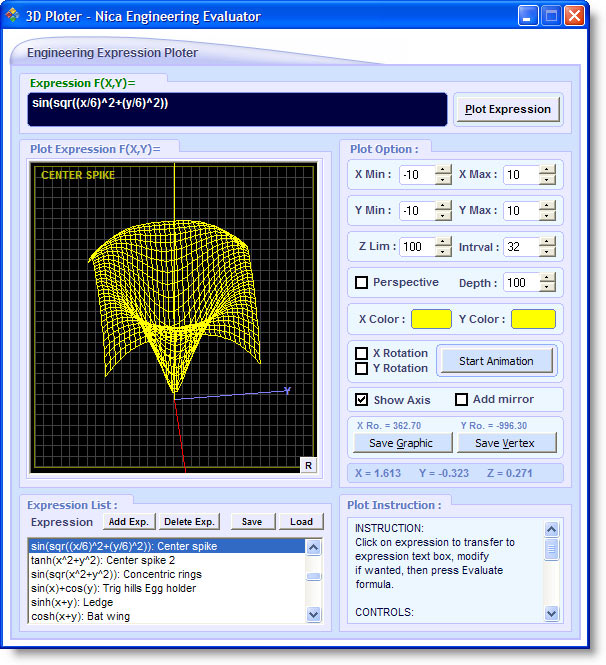
Task: Click Start Animation button
Action: (496, 360)
